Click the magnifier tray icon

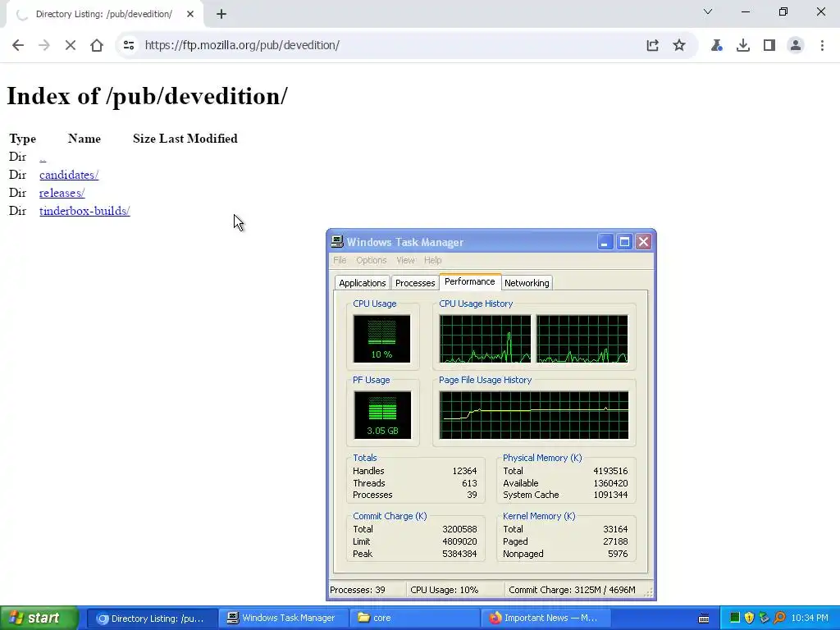779,618
